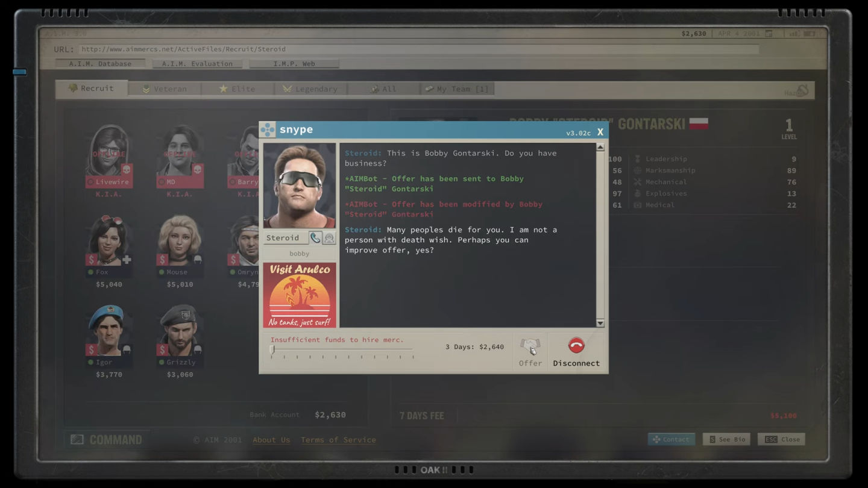Click the webcam icon next to Steroid
868x488 pixels.
coord(329,238)
